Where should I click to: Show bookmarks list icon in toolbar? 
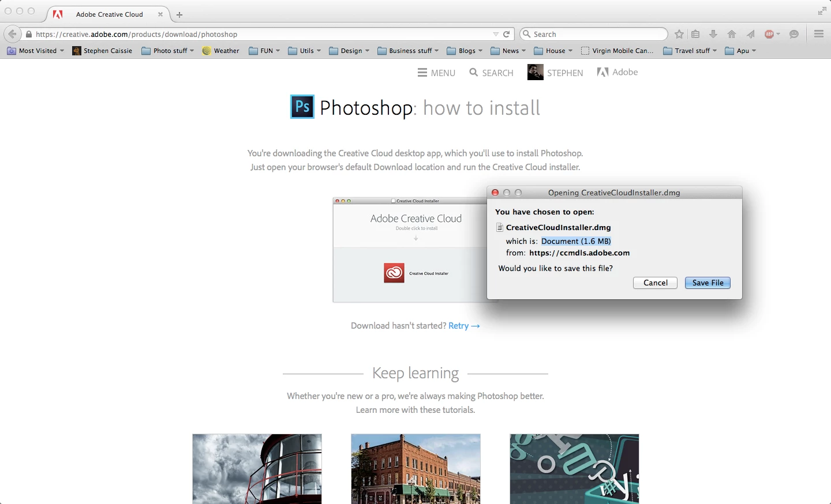(x=695, y=34)
